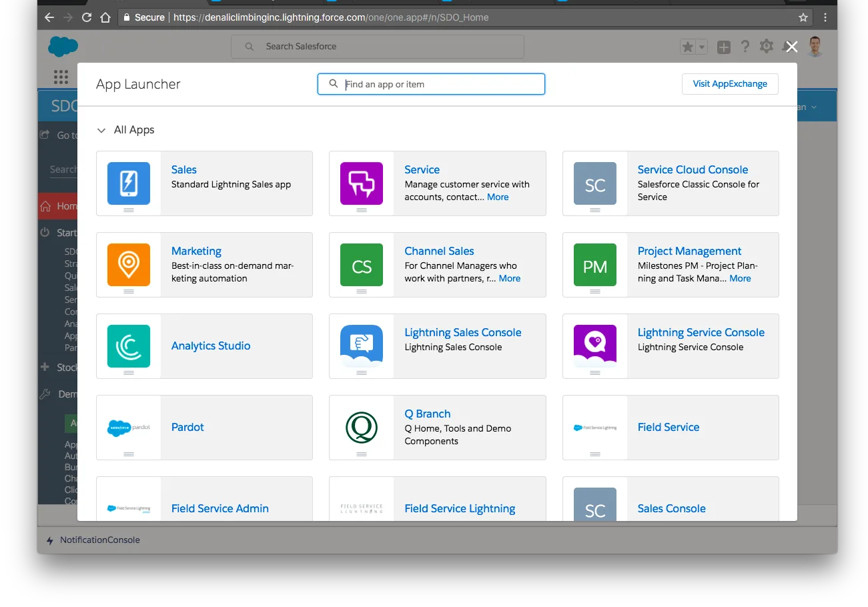
Task: Collapse the All Apps section
Action: point(101,130)
